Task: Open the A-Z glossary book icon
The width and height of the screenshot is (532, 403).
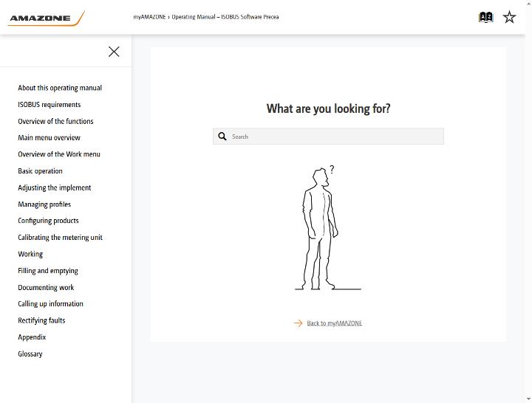Action: (485, 17)
